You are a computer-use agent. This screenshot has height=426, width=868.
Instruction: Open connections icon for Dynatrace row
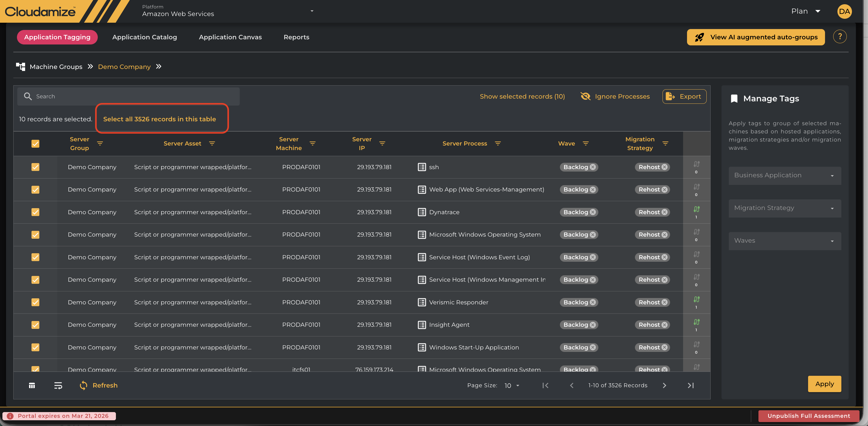click(696, 209)
